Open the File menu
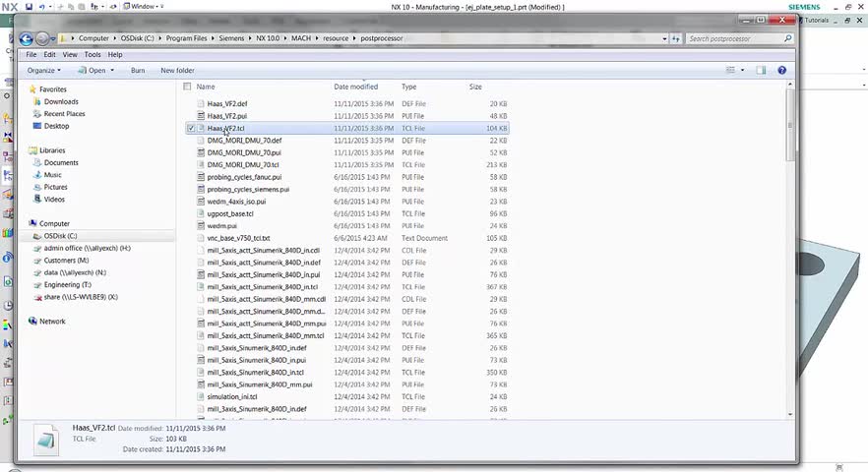868x472 pixels. tap(31, 55)
